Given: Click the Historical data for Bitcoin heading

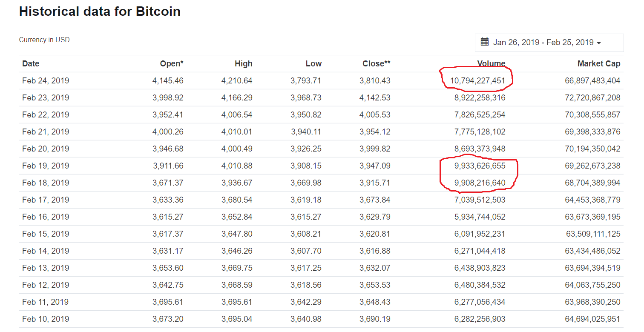Looking at the screenshot, I should [100, 11].
